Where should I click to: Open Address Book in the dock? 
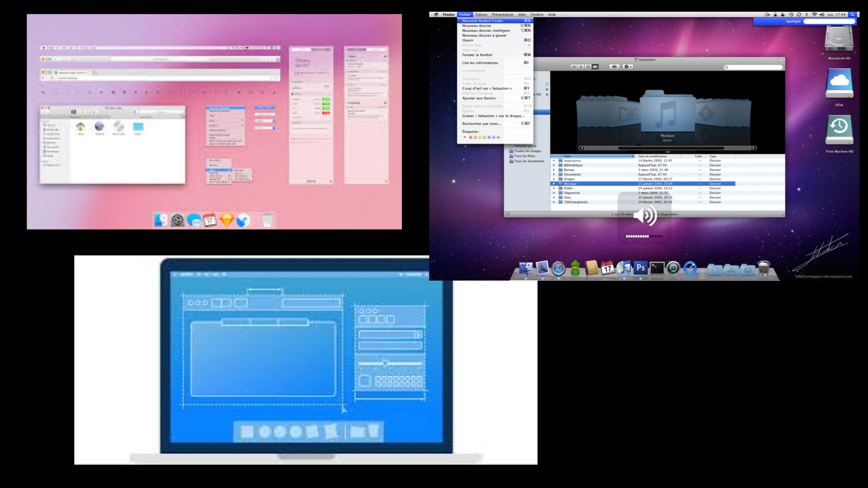(591, 268)
